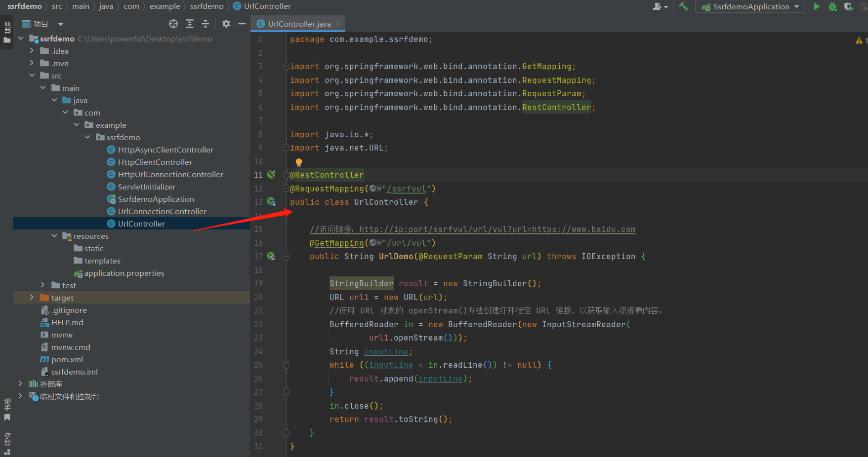Fold the while loop at line 25

(x=286, y=365)
